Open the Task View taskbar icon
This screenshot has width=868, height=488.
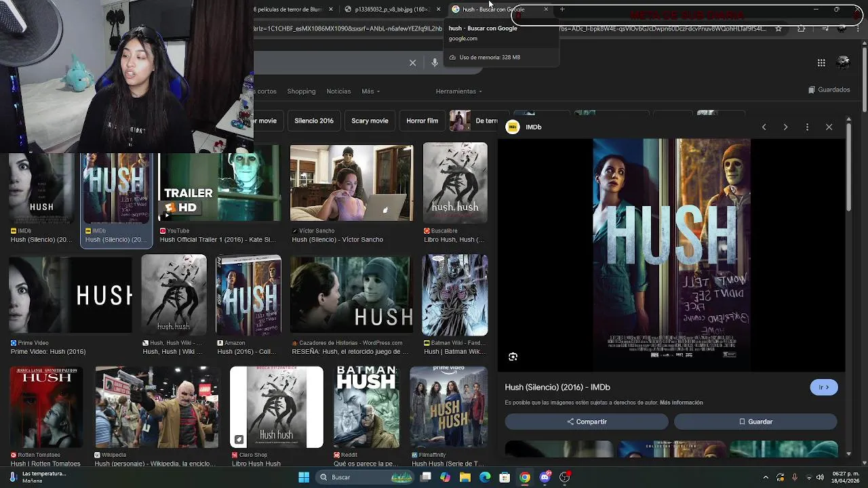pyautogui.click(x=426, y=477)
